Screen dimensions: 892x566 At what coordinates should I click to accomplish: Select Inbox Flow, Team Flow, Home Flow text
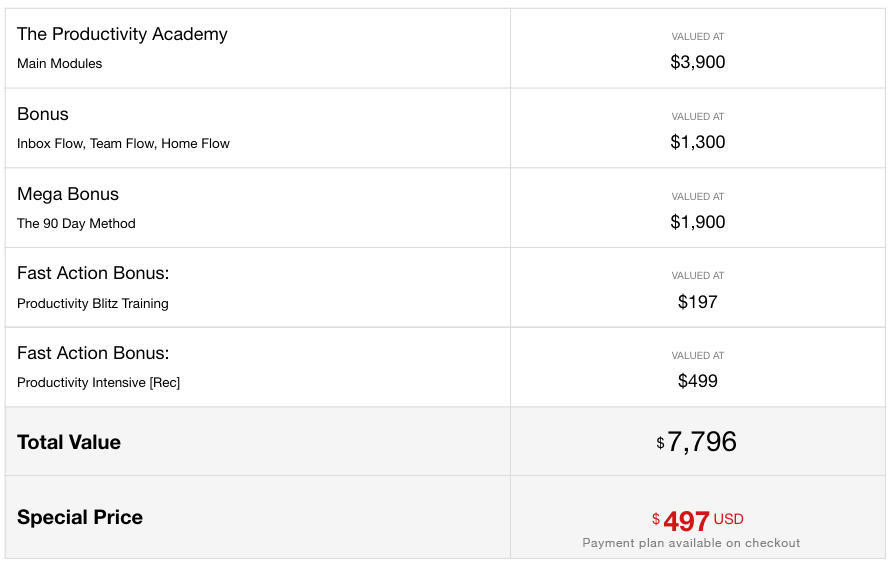123,144
